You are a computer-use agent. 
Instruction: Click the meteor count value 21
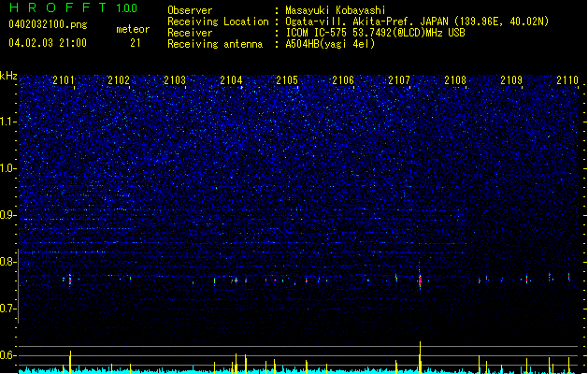click(x=136, y=43)
